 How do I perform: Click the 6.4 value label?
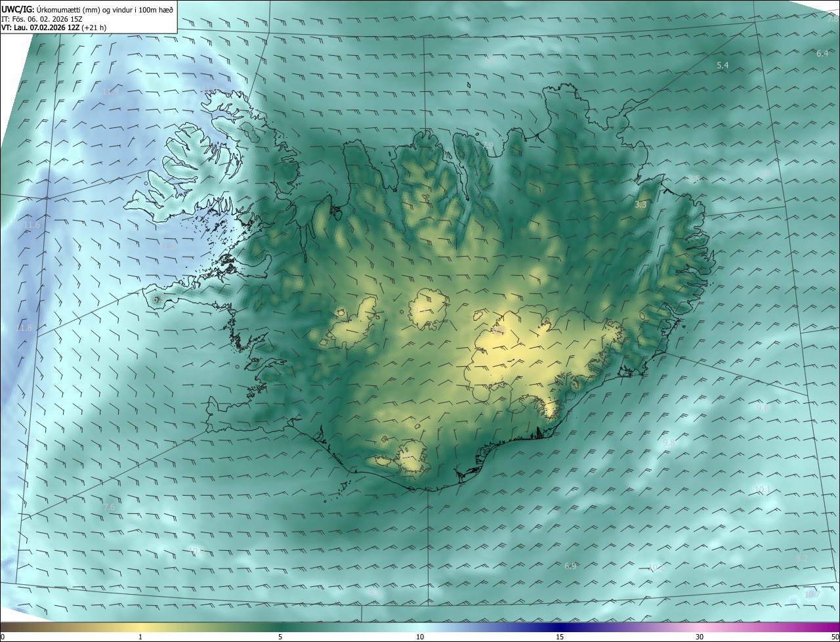point(822,53)
